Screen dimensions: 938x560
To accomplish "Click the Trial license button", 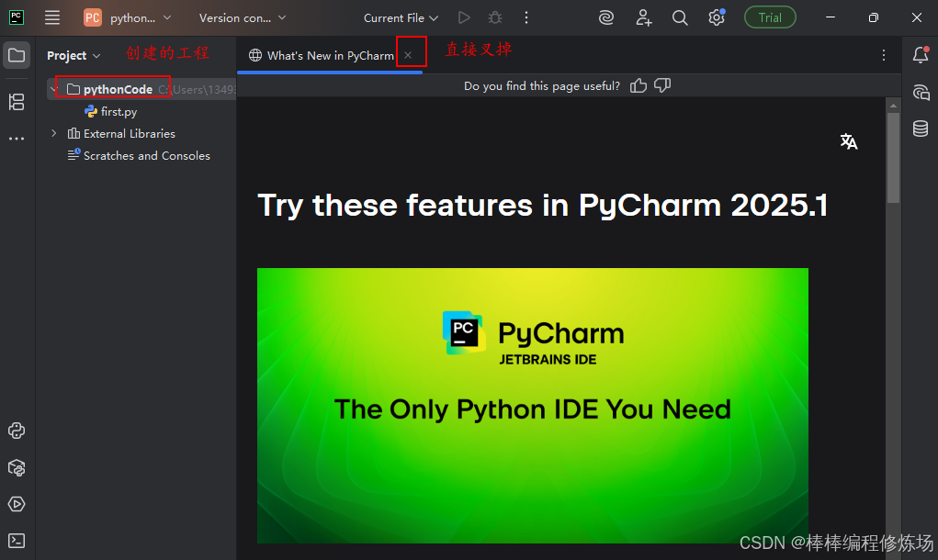I will click(x=770, y=17).
